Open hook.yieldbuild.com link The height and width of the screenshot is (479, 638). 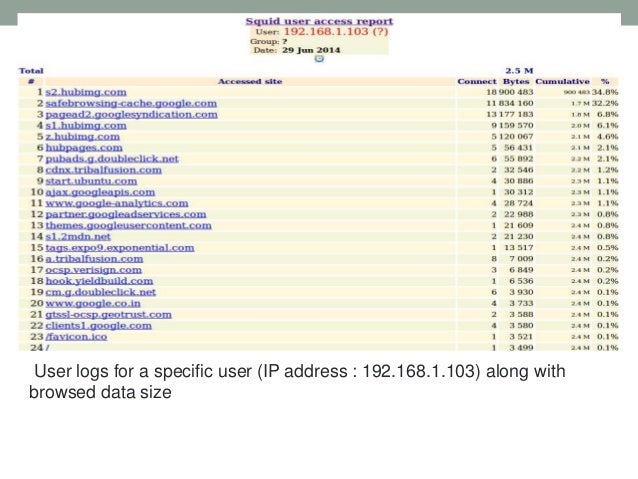pyautogui.click(x=99, y=281)
